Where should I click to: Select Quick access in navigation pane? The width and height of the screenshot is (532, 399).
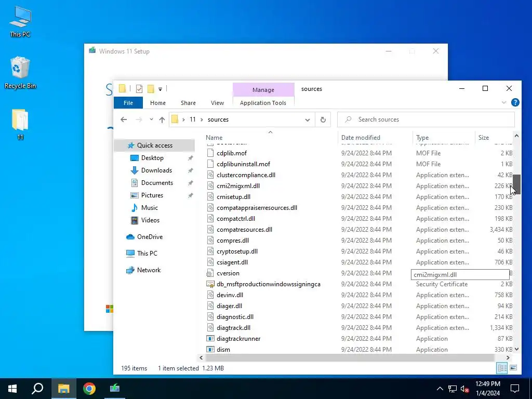pos(154,145)
